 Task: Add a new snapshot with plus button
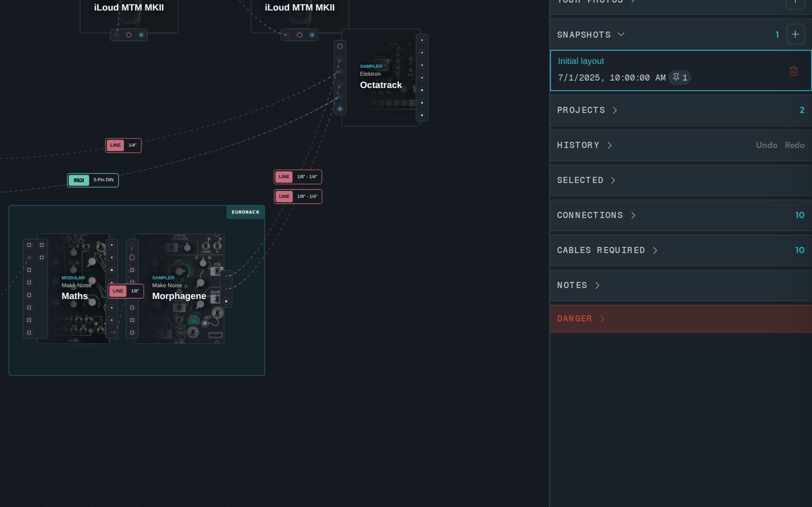tap(795, 34)
